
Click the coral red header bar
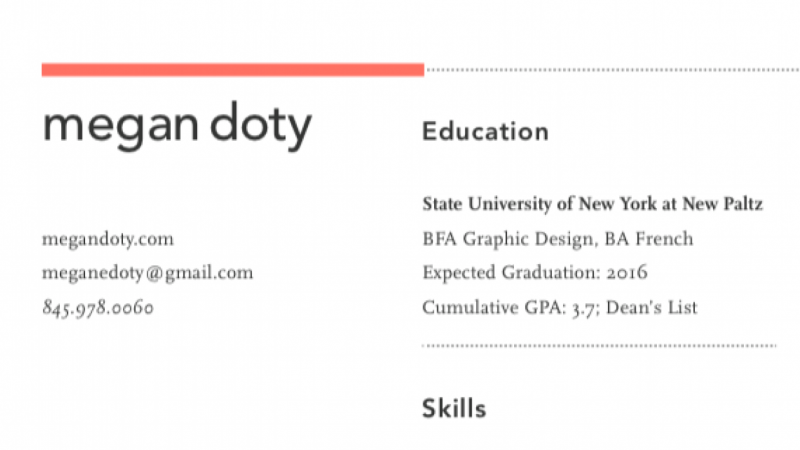pyautogui.click(x=233, y=69)
